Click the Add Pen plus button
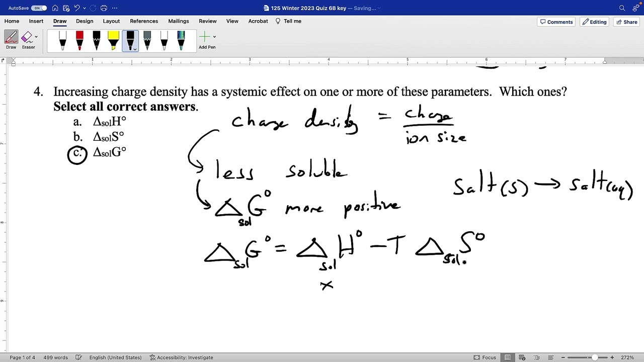The height and width of the screenshot is (362, 644). pos(205,37)
